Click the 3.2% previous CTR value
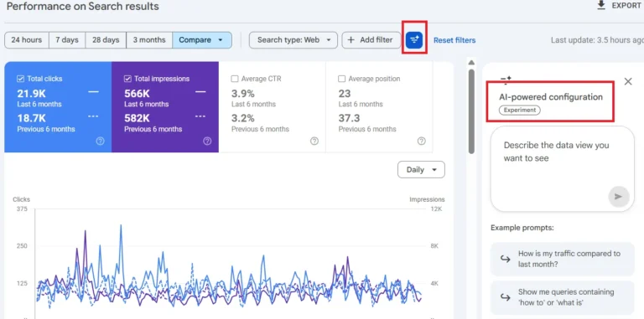Viewport: 644px width, 319px height. [242, 119]
